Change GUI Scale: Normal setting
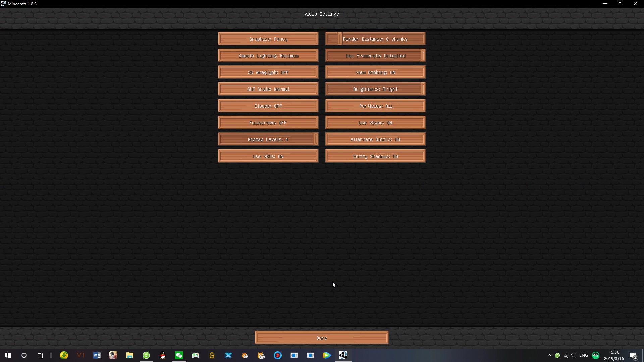 (x=268, y=89)
